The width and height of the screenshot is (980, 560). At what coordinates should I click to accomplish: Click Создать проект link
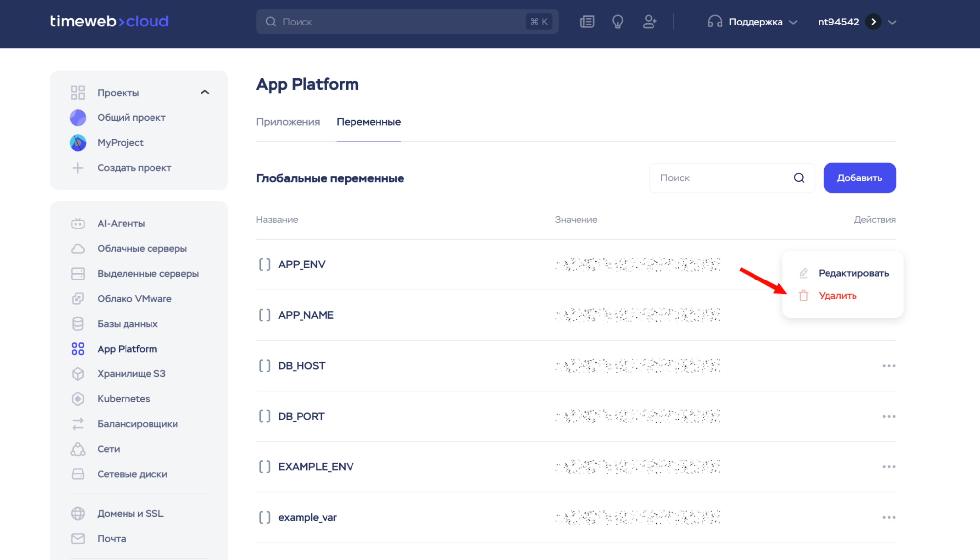pos(134,168)
